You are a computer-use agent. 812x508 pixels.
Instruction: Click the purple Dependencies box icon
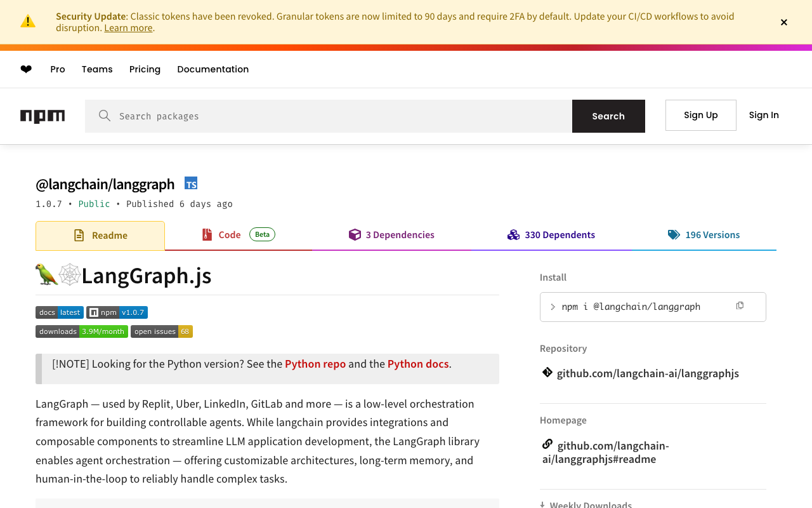tap(355, 235)
